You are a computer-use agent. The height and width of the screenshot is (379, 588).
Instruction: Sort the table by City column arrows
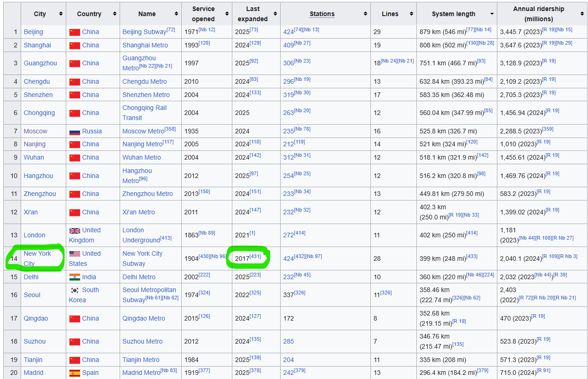pyautogui.click(x=61, y=14)
